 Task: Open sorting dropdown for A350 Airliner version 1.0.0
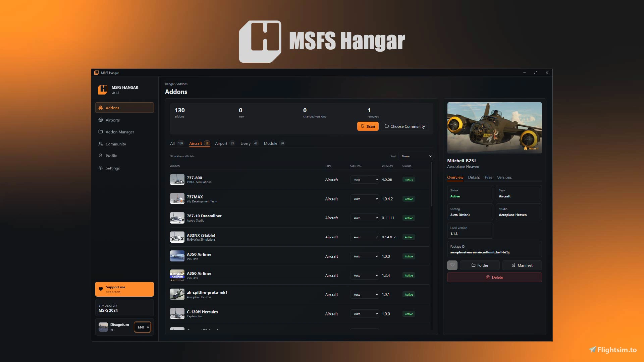click(x=365, y=256)
